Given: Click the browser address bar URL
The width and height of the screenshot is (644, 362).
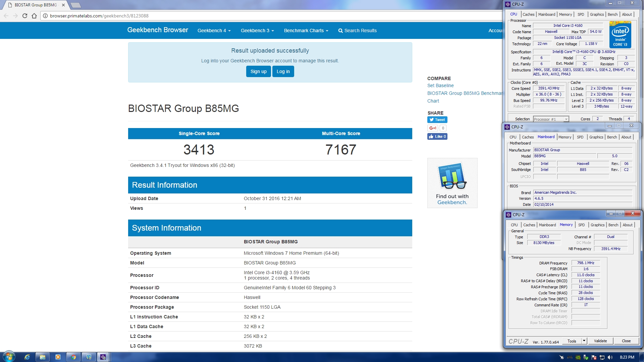Looking at the screenshot, I should click(99, 16).
